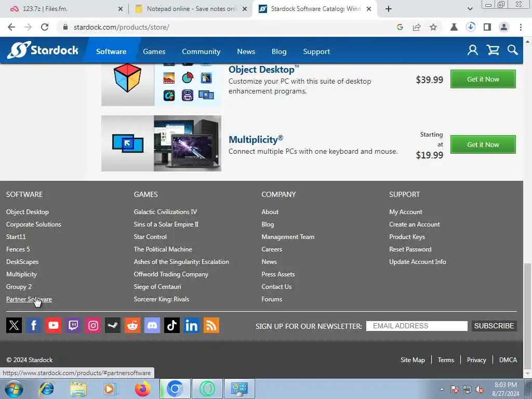The height and width of the screenshot is (399, 532).
Task: Open the Software nav menu
Action: point(111,51)
